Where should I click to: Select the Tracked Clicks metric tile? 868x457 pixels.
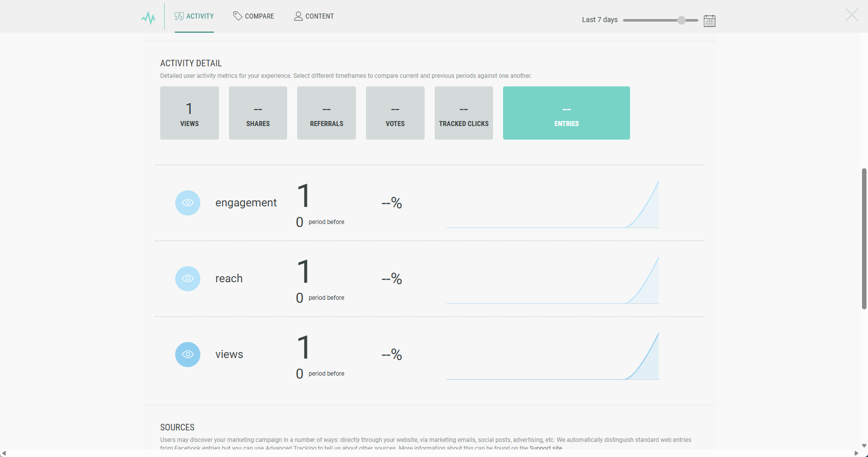pyautogui.click(x=463, y=113)
